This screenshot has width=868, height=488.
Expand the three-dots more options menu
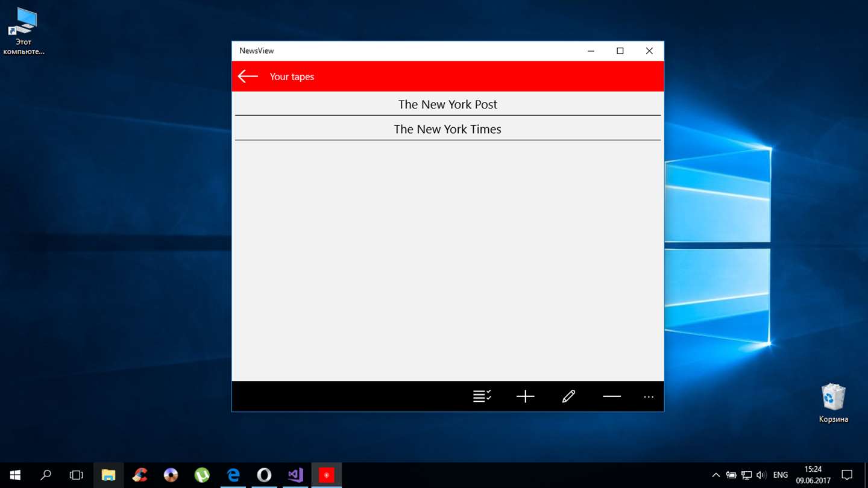[649, 396]
